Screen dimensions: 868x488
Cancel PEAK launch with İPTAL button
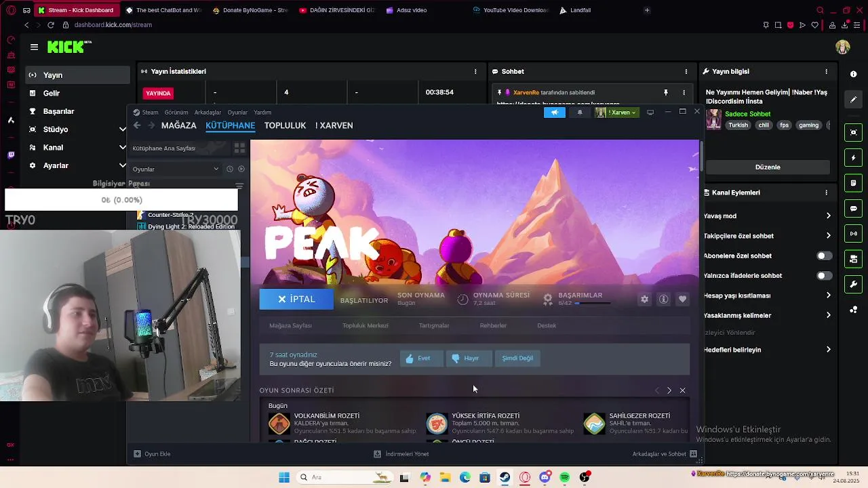296,299
